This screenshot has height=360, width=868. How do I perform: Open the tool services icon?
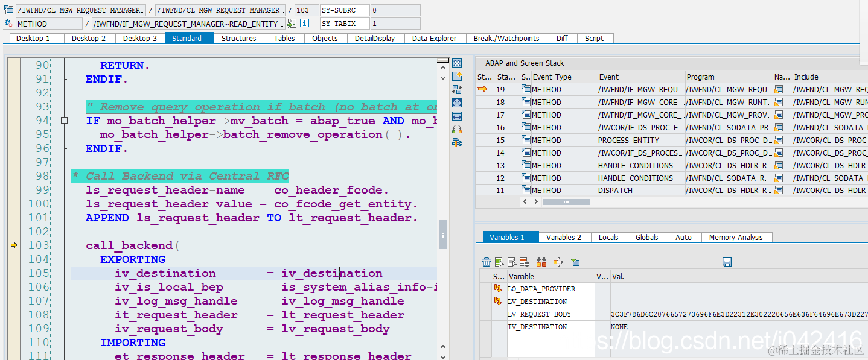(457, 143)
